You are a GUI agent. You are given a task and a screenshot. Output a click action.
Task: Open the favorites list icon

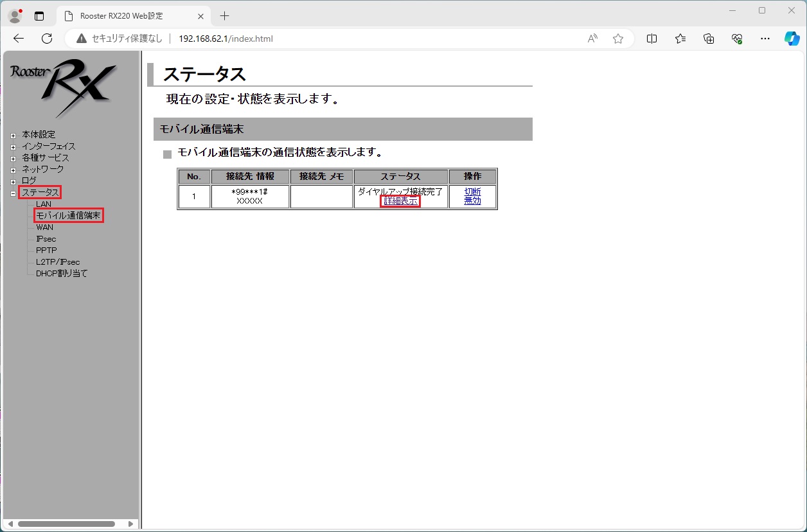pos(680,39)
